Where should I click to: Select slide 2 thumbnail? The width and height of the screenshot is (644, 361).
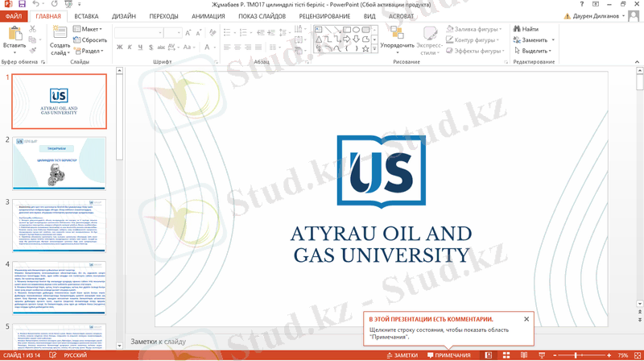[59, 164]
